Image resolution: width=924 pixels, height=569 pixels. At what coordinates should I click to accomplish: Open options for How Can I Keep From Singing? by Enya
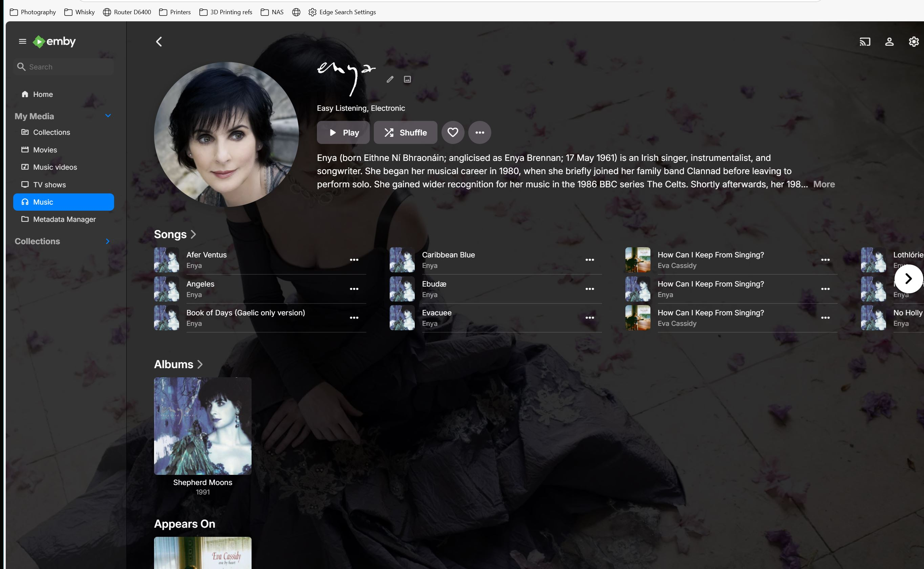pyautogui.click(x=825, y=289)
